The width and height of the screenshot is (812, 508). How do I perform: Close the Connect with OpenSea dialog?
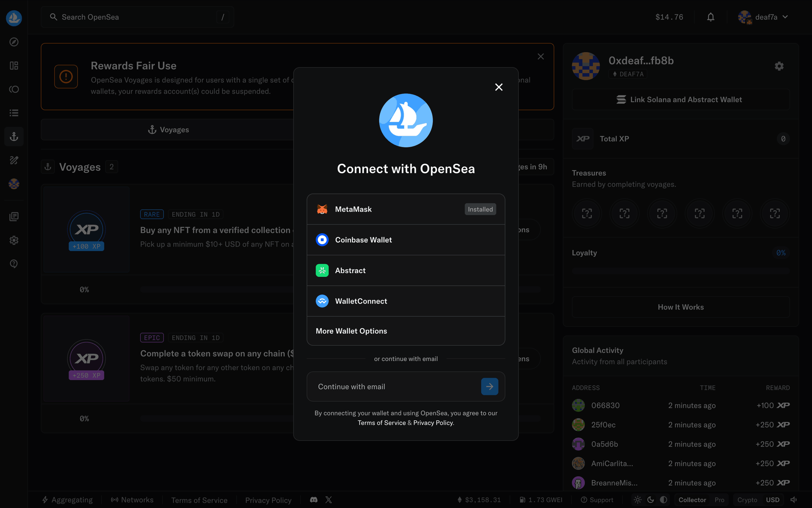click(x=499, y=87)
